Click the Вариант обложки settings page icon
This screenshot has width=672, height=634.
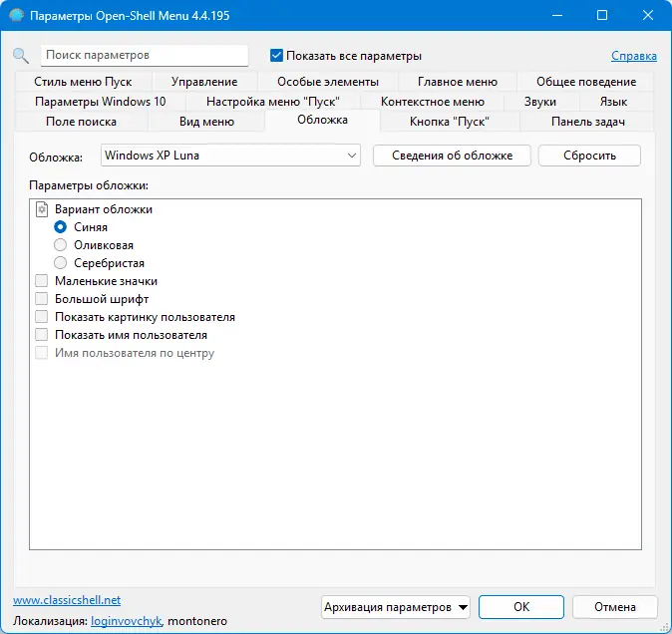click(42, 209)
